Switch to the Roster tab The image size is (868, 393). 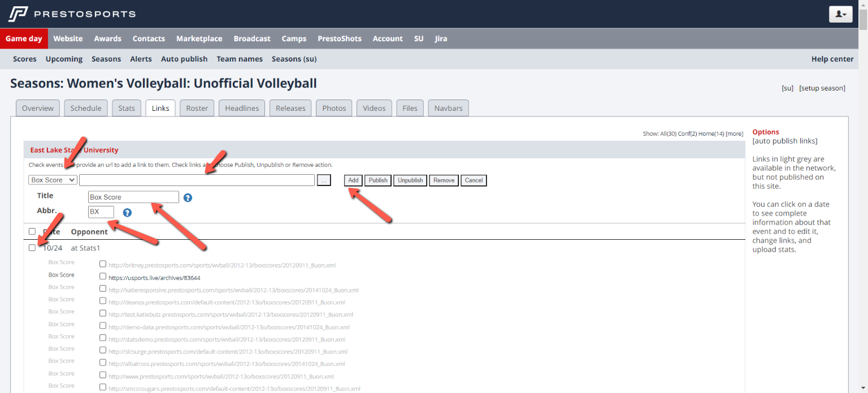point(197,108)
